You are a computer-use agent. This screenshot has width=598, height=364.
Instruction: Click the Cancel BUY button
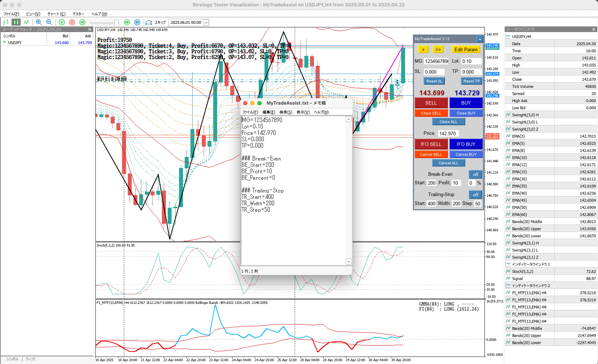point(466,154)
